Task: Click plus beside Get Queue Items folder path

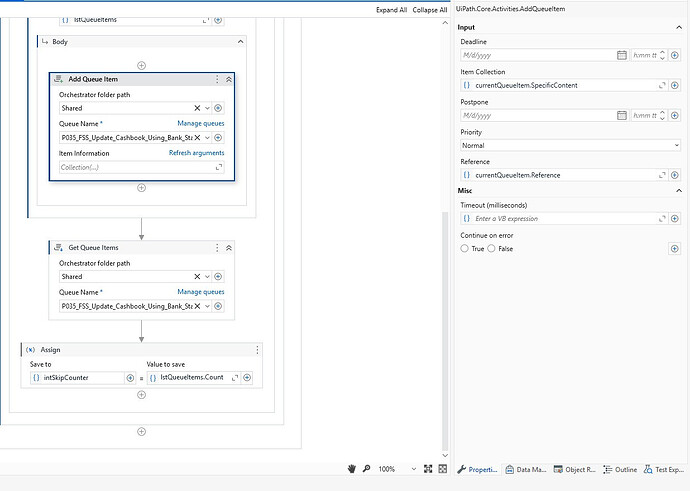Action: pyautogui.click(x=218, y=276)
